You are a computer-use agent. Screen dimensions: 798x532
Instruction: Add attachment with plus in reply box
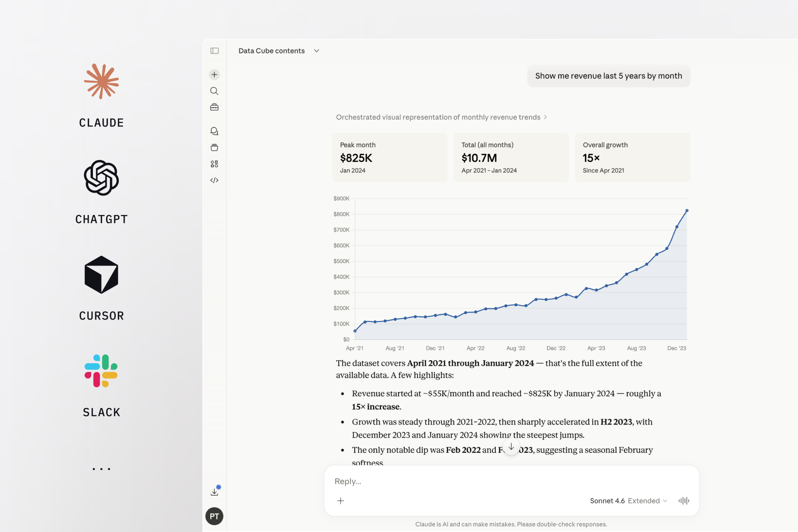coord(341,501)
